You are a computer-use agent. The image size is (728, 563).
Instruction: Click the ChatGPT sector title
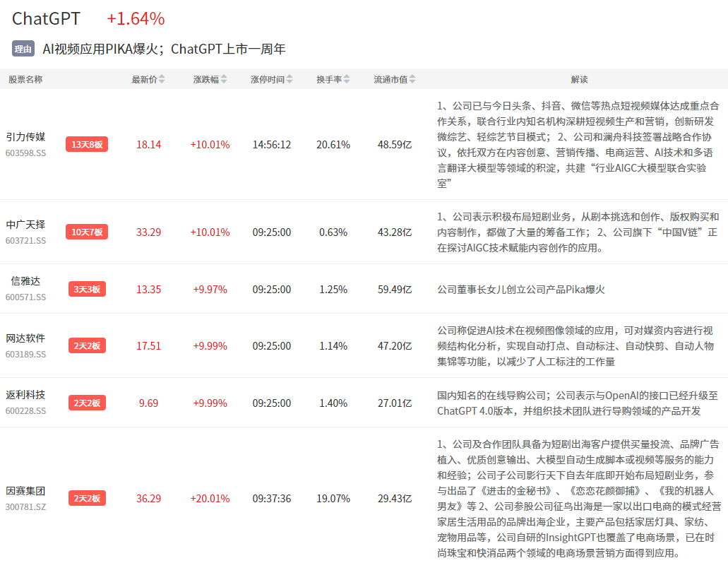tap(46, 19)
